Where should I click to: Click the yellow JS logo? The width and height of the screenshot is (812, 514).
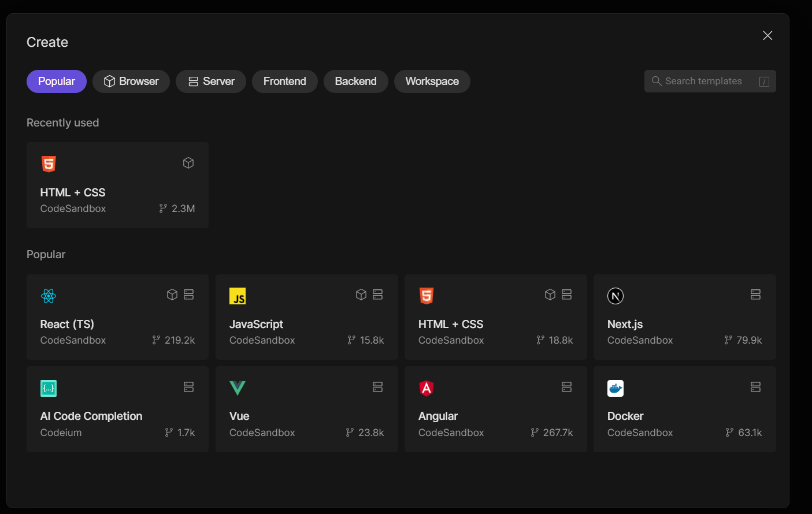click(238, 296)
